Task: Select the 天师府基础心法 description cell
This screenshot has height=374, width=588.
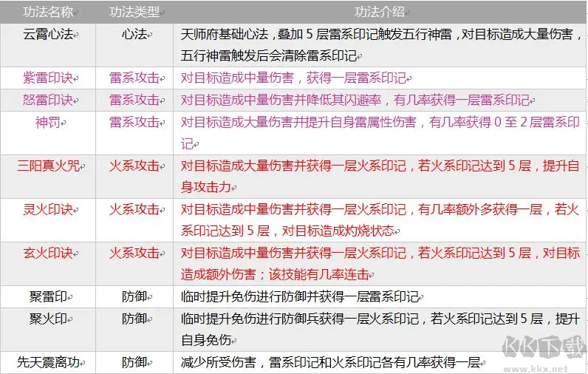Action: coord(380,45)
